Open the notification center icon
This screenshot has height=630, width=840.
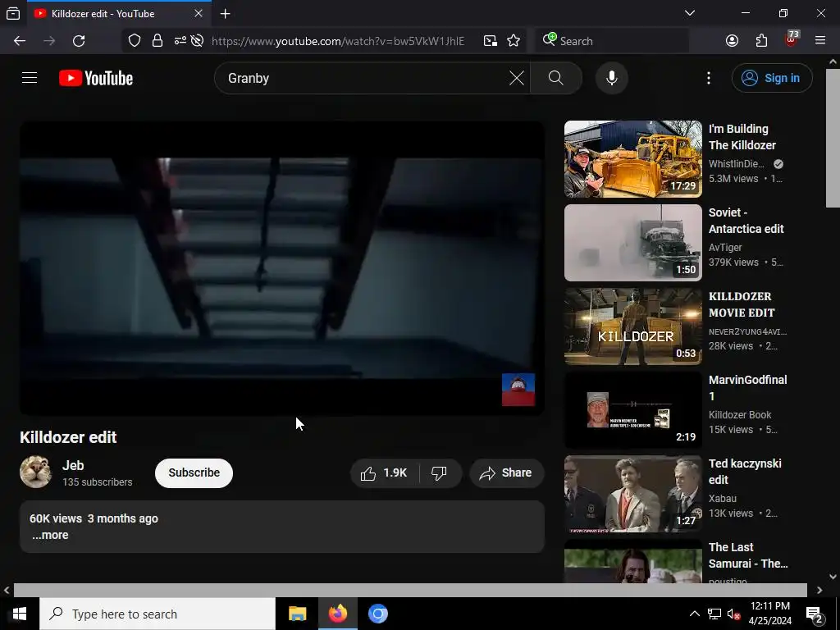click(815, 614)
